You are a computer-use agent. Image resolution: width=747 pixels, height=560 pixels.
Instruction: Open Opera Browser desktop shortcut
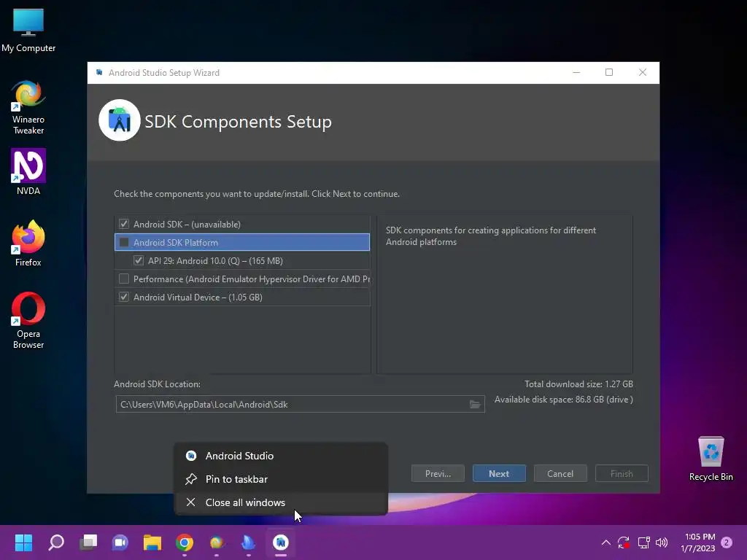[28, 321]
